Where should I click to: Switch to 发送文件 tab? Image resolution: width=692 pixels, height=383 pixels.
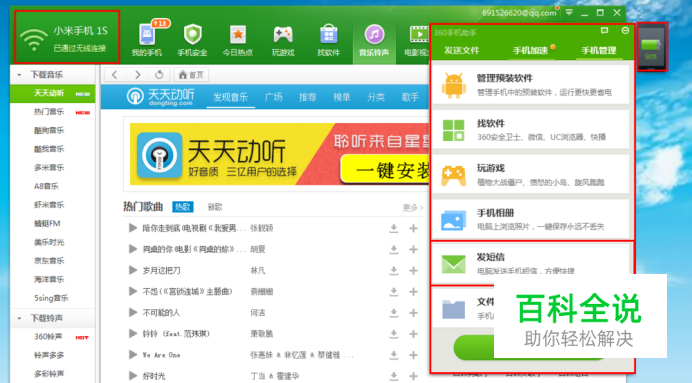pyautogui.click(x=461, y=50)
